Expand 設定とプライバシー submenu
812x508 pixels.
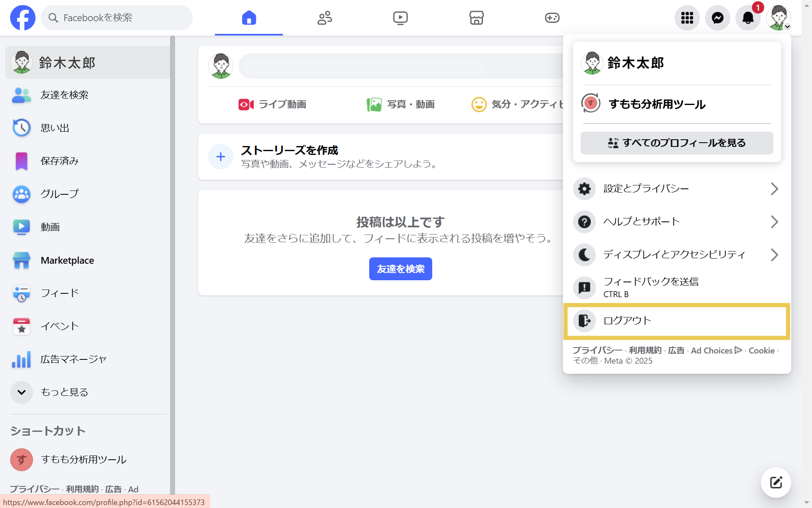(x=676, y=189)
